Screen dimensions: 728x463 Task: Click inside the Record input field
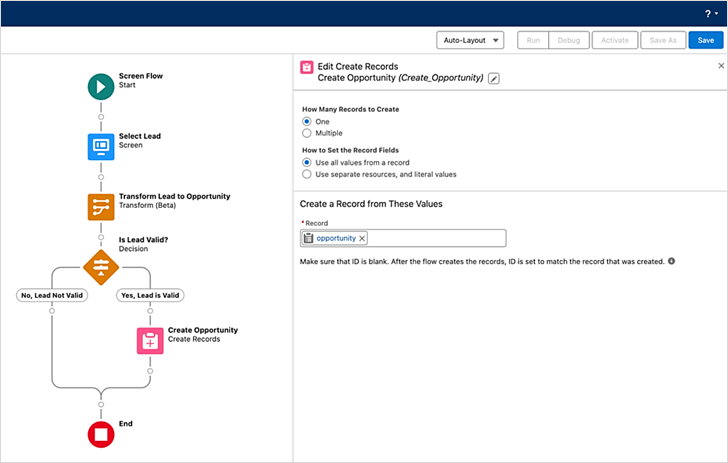click(x=435, y=238)
